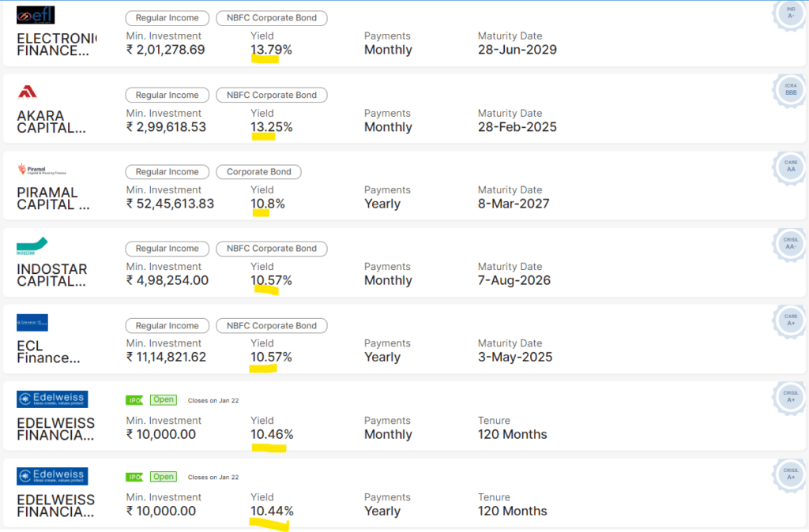Screen dimensions: 809x532
Task: Select ECL Finance's 10.57% yield value
Action: pos(272,358)
